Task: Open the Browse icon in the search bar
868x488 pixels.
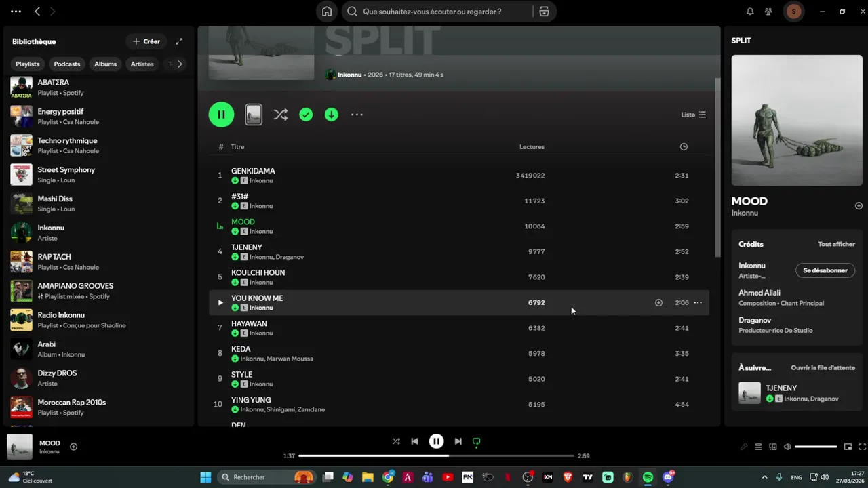Action: 544,12
